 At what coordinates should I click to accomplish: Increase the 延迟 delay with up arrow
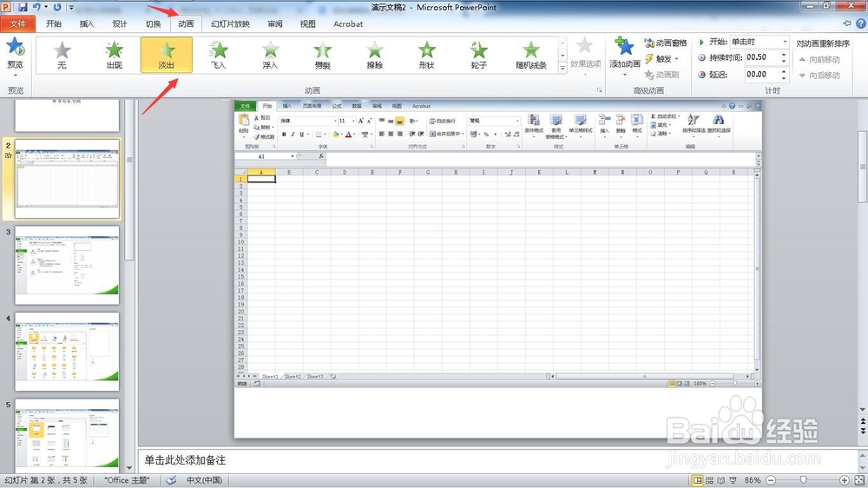click(x=784, y=71)
